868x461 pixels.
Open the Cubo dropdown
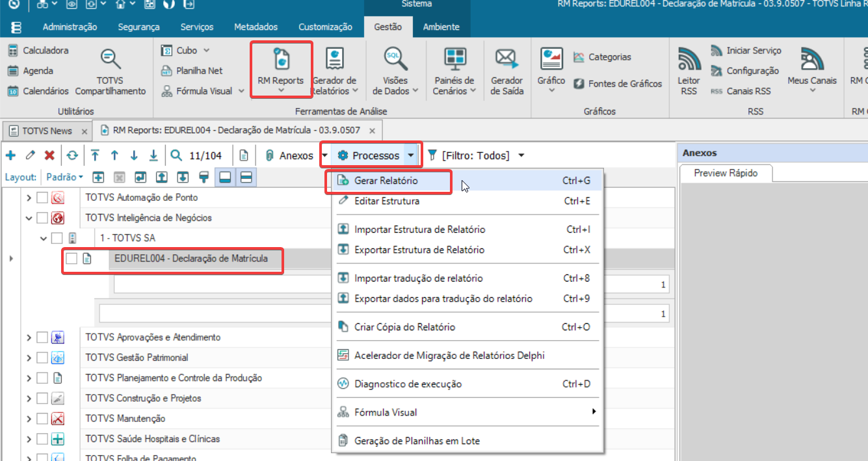(206, 50)
